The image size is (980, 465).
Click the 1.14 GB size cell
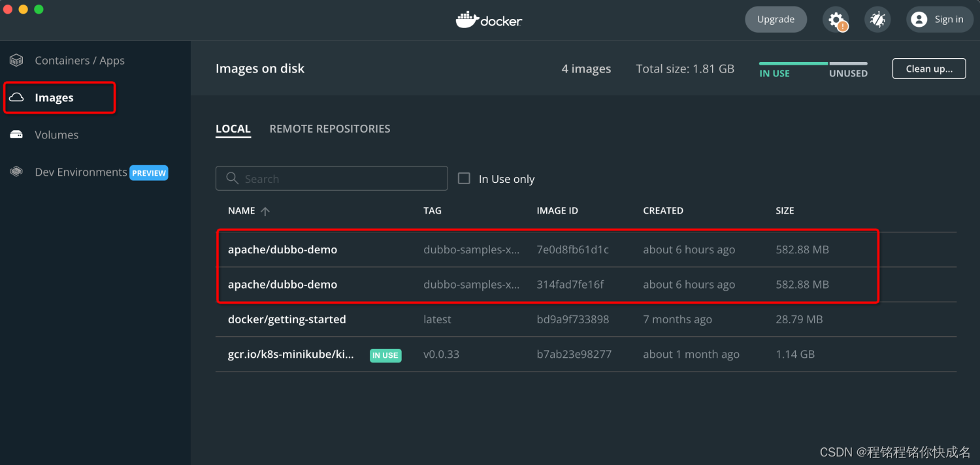pyautogui.click(x=795, y=354)
